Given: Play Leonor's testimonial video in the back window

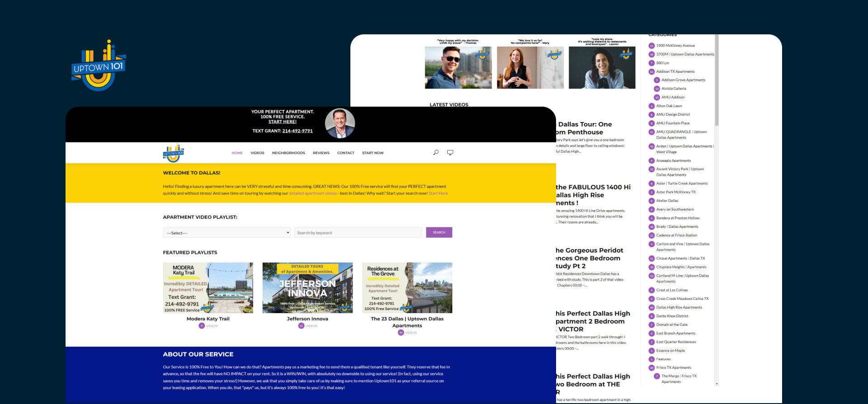Looking at the screenshot, I should tap(602, 67).
